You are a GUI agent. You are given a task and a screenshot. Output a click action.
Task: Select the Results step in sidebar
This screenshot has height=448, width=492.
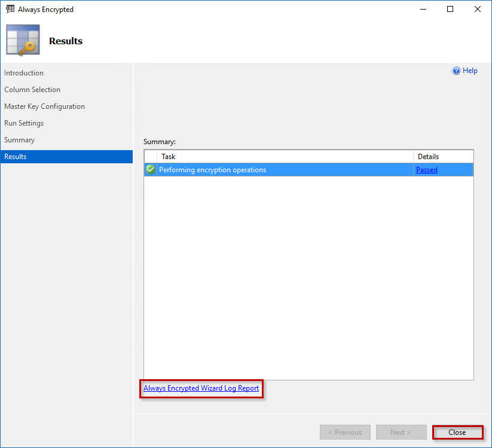point(66,157)
